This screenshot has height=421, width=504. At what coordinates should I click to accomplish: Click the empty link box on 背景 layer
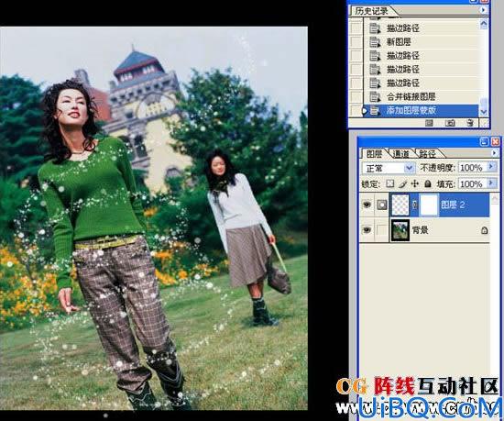[x=382, y=230]
